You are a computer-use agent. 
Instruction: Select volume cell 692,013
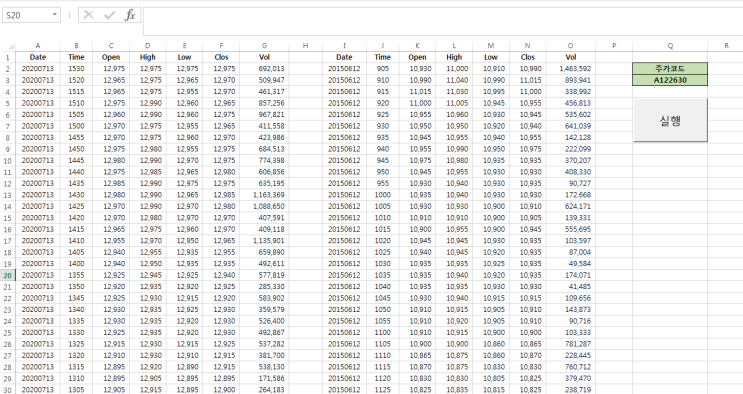tap(264, 69)
